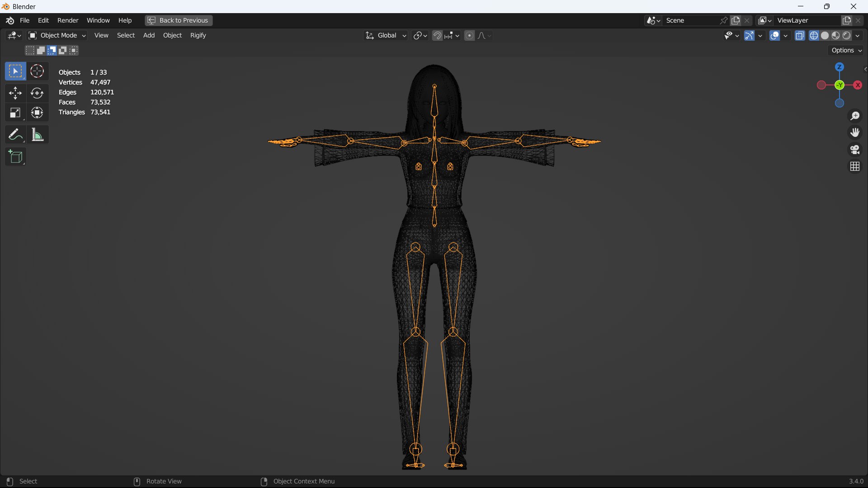Select the Scale tool

pos(15,113)
